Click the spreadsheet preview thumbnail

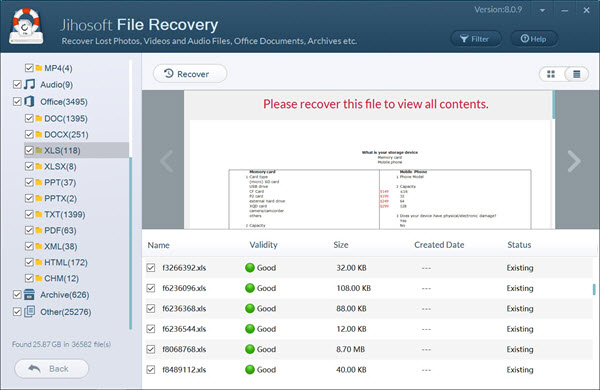click(369, 175)
